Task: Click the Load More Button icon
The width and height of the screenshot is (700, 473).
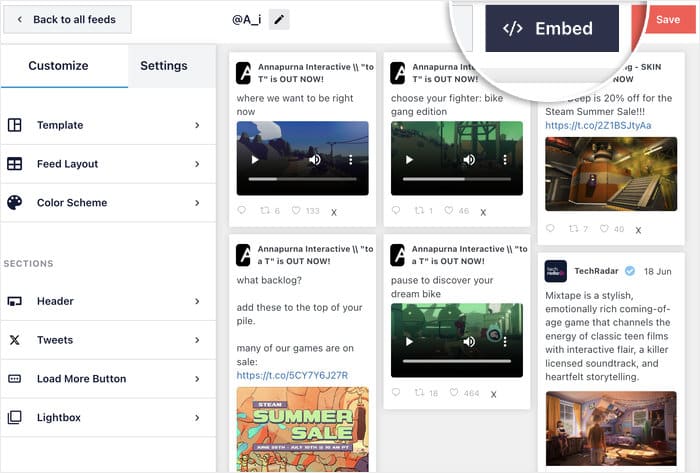Action: pos(15,379)
